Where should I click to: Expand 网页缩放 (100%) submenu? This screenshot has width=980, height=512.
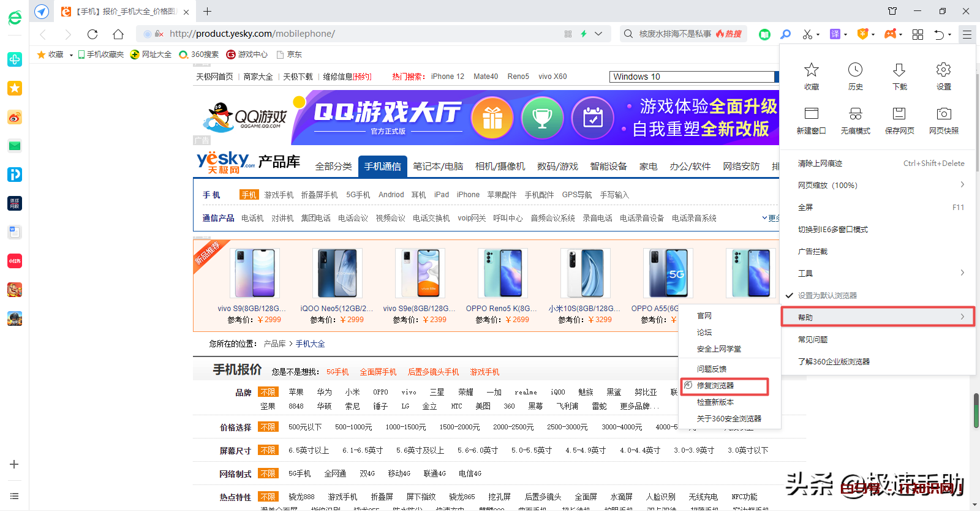878,185
